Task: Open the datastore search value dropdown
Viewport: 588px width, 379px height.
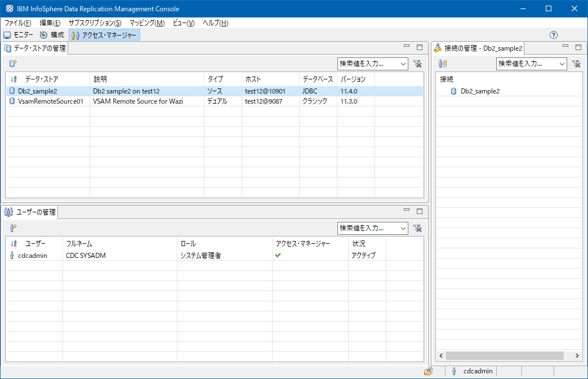Action: pyautogui.click(x=403, y=64)
